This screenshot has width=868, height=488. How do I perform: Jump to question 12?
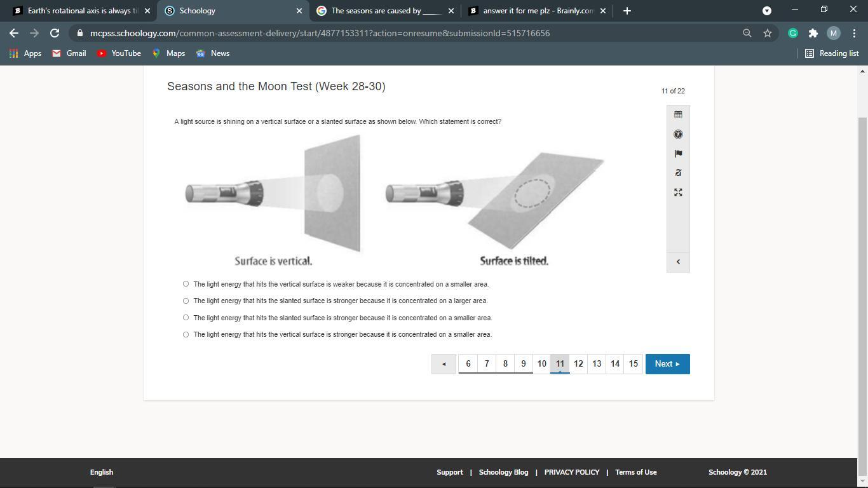click(x=578, y=364)
